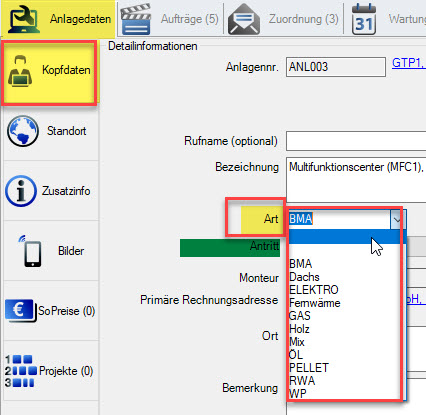426x415 pixels.
Task: Click the Zusatzinfo info-circle icon
Action: 21,191
